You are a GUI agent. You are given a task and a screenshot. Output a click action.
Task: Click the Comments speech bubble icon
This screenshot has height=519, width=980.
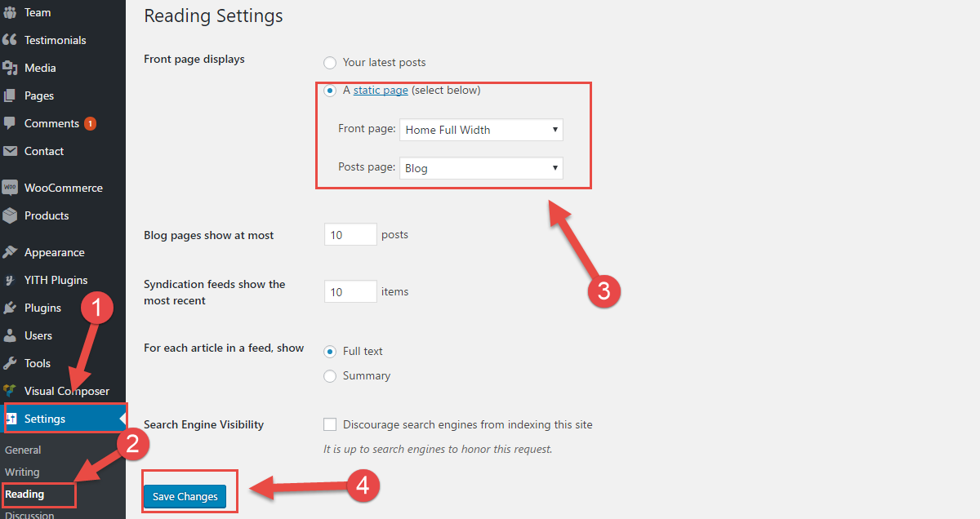point(10,123)
